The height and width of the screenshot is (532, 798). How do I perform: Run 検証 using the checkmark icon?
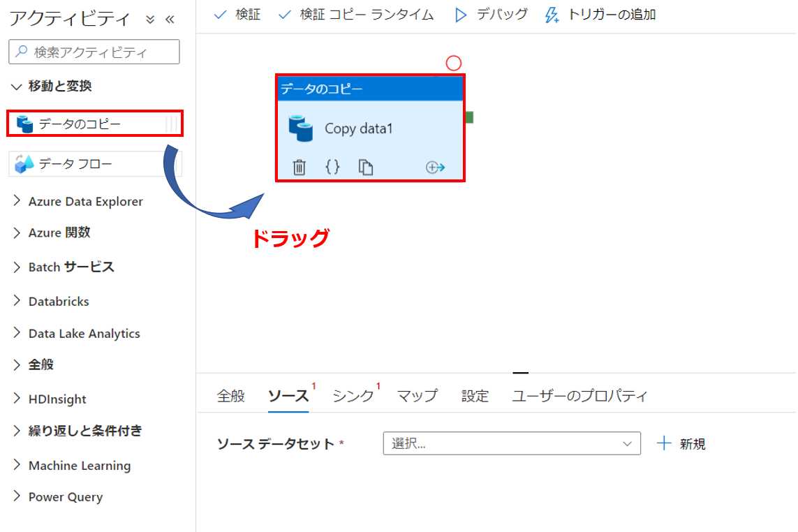click(x=234, y=13)
